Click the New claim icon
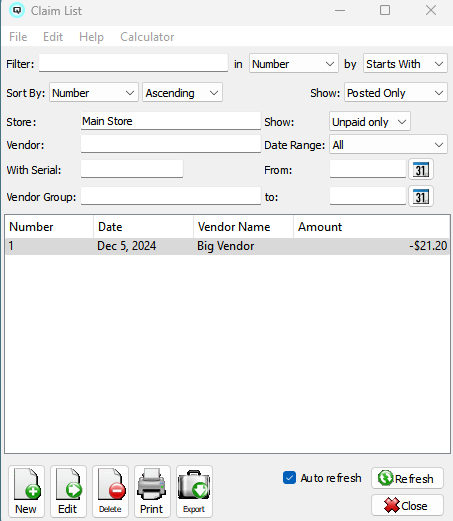The height and width of the screenshot is (521, 453). (x=26, y=491)
